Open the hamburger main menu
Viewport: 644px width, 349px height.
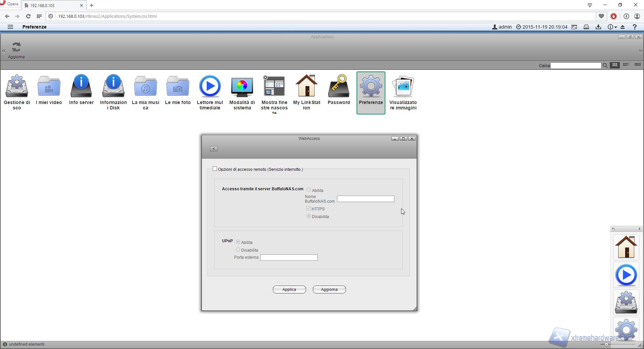click(x=10, y=27)
